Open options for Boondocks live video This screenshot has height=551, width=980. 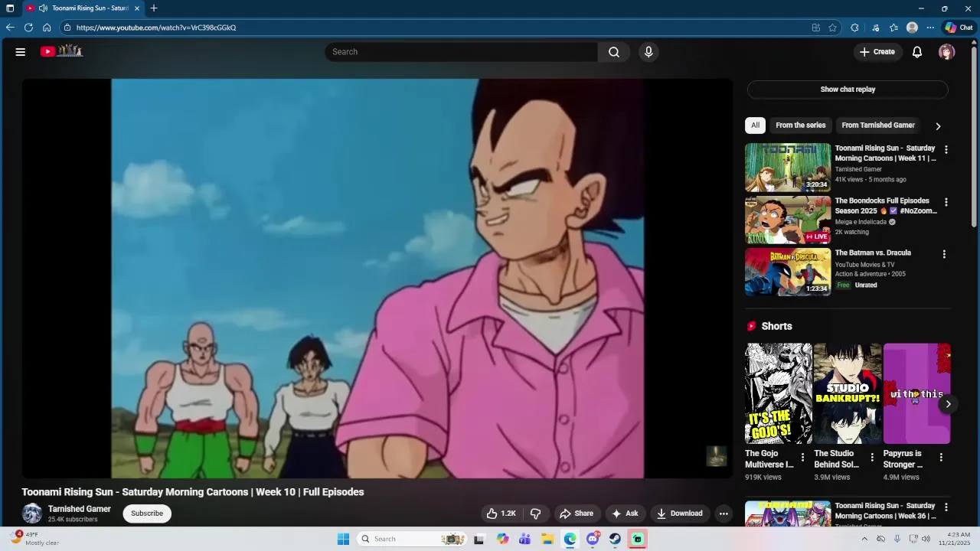(946, 203)
